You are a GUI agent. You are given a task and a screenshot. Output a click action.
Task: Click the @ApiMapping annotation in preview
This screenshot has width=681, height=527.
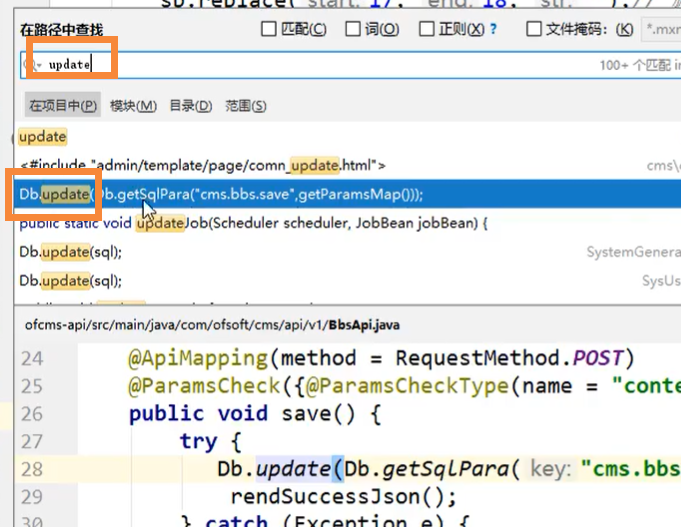coord(198,359)
